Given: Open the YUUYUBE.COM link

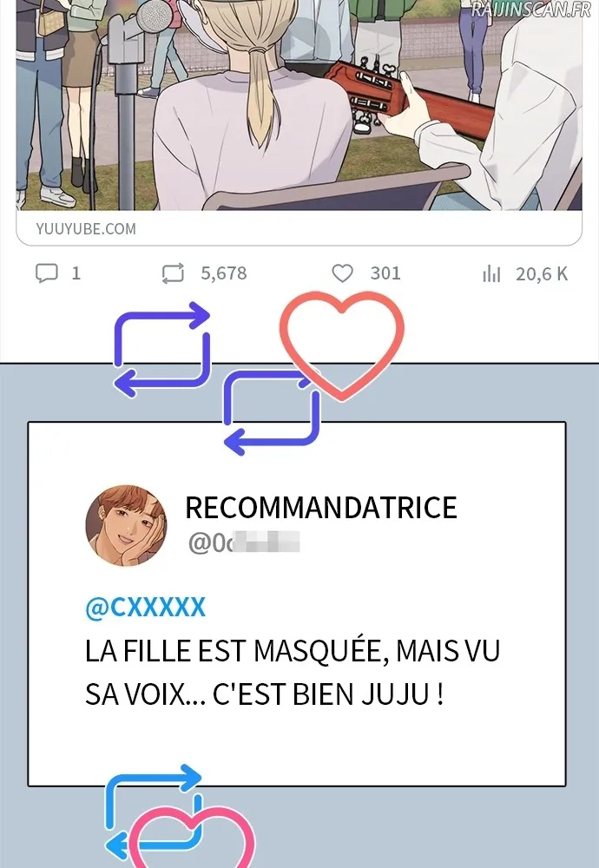Looking at the screenshot, I should click(86, 228).
